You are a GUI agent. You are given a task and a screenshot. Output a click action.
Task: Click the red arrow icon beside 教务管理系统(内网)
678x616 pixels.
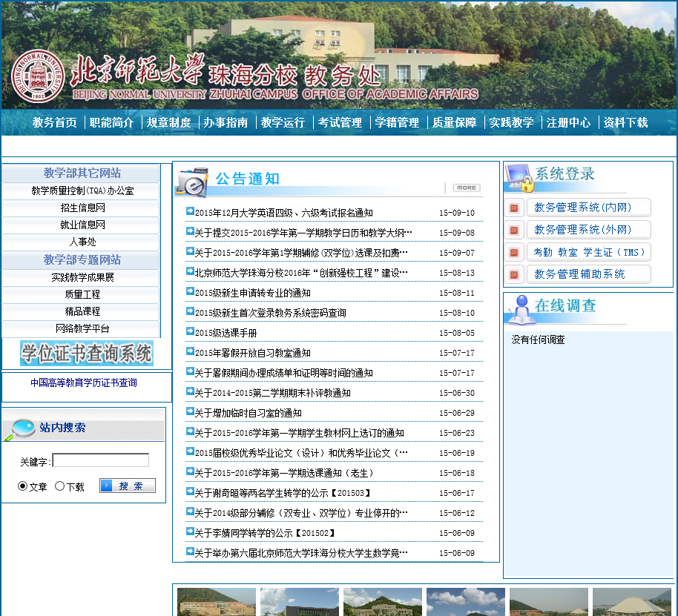[514, 208]
